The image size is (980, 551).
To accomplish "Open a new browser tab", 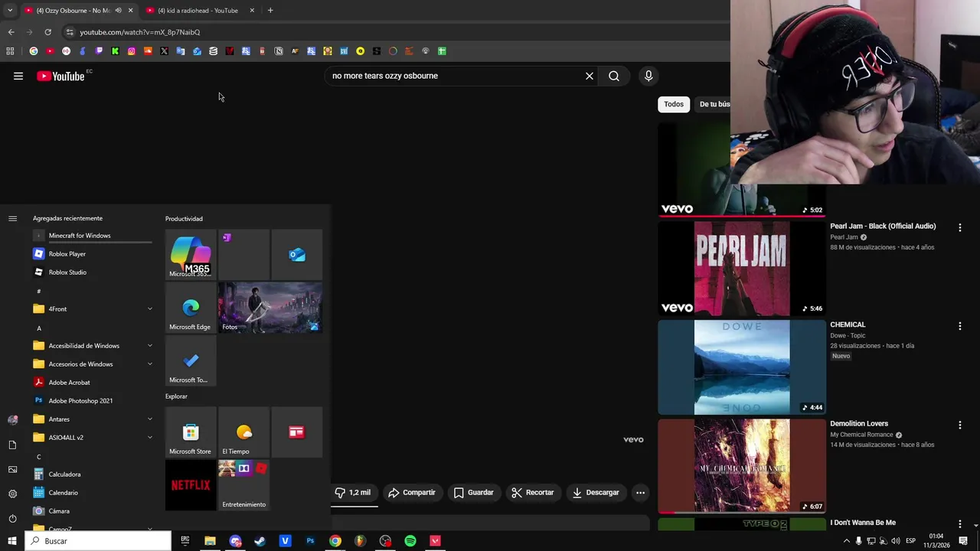I will (270, 11).
